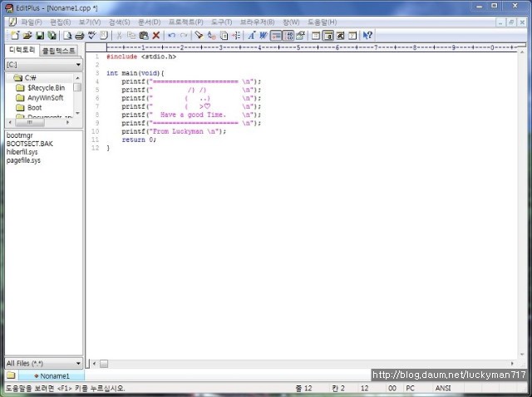This screenshot has width=532, height=397.
Task: Select pagefile.sys in the file list
Action: click(x=23, y=160)
